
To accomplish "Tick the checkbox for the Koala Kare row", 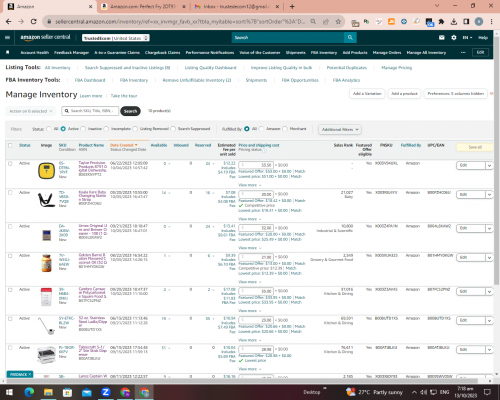I will pyautogui.click(x=10, y=193).
